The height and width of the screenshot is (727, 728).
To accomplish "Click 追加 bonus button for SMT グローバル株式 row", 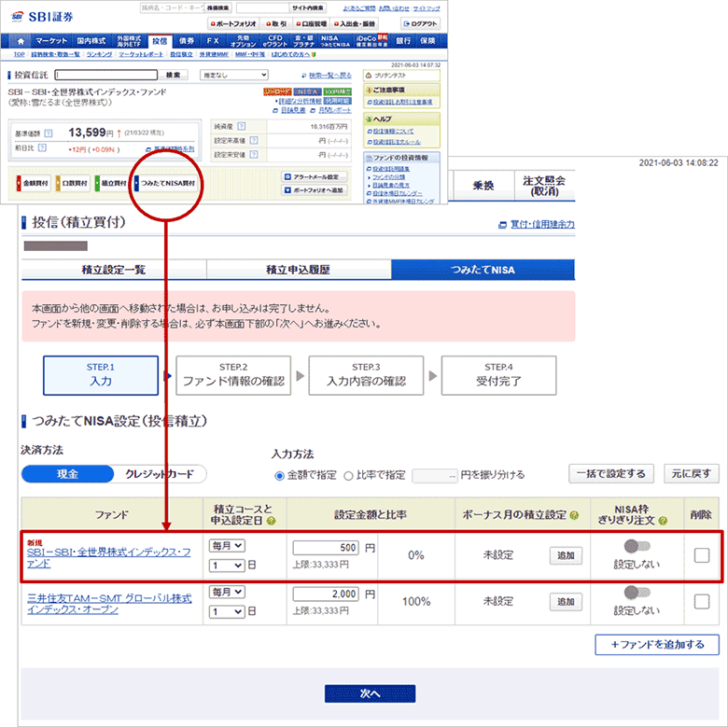I will tap(566, 602).
